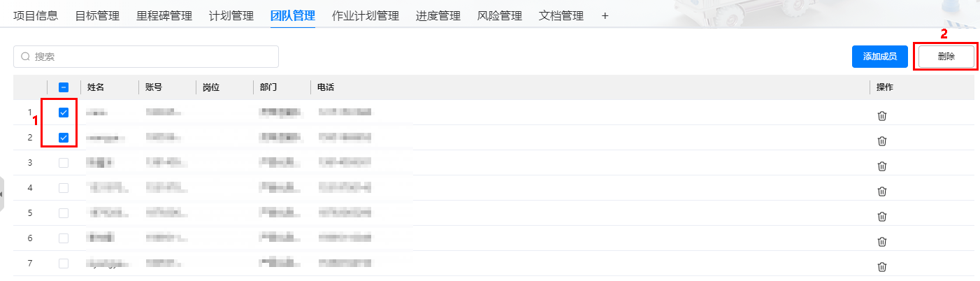Collapse the side panel with the left-edge handle
The height and width of the screenshot is (281, 980).
pyautogui.click(x=2, y=194)
